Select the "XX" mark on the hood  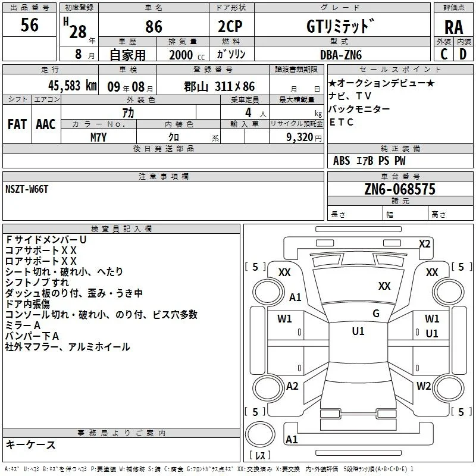pyautogui.click(x=384, y=286)
